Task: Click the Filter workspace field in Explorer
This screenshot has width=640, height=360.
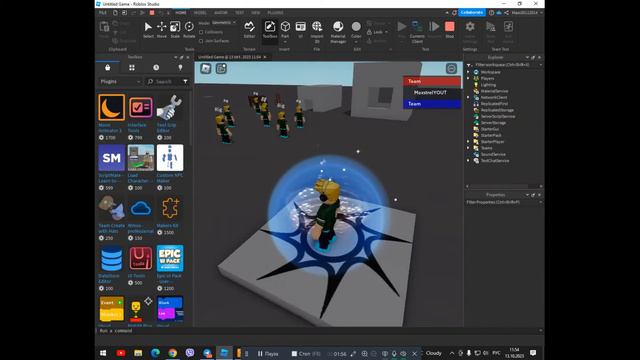Action: 505,64
